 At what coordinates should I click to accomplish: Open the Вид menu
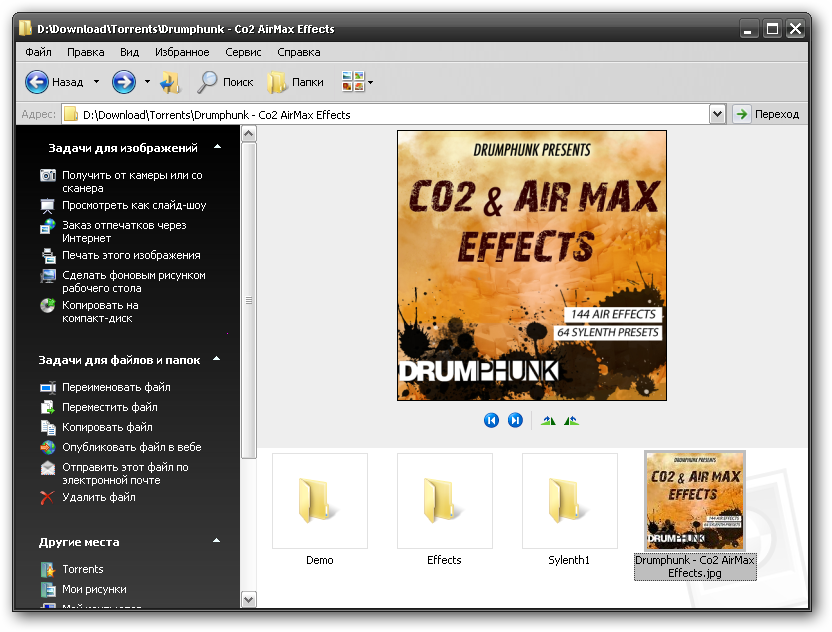point(129,52)
